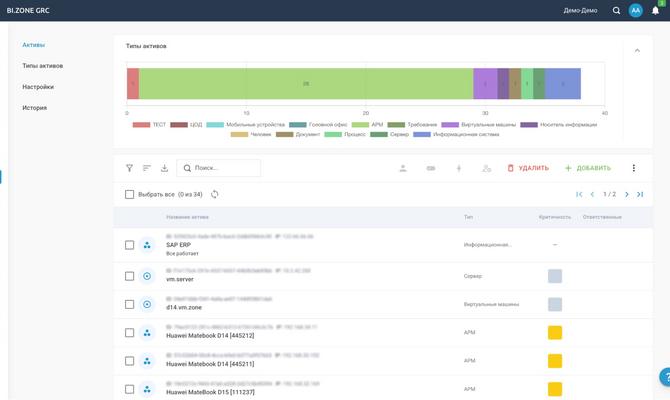Open the notifications bell
Screen dimensions: 670x400
(655, 11)
